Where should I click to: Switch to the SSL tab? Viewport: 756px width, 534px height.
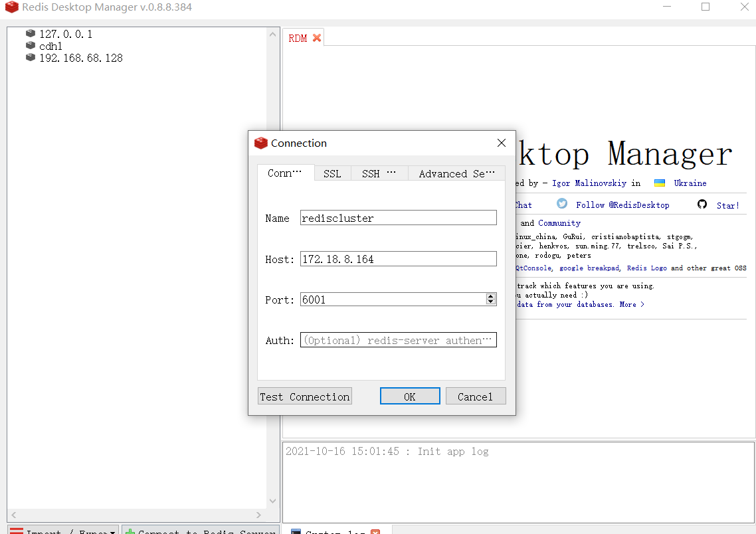[x=332, y=173]
